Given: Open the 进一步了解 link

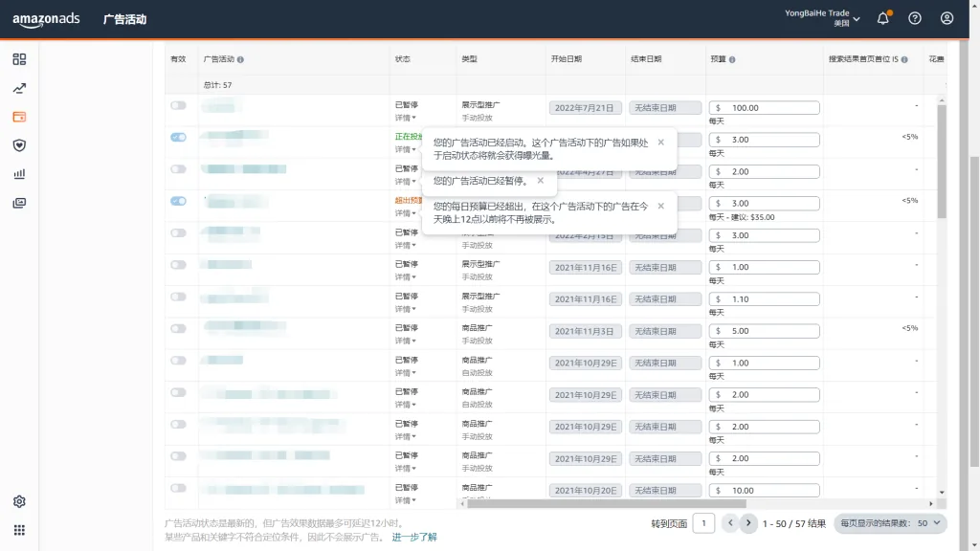Looking at the screenshot, I should [x=414, y=538].
